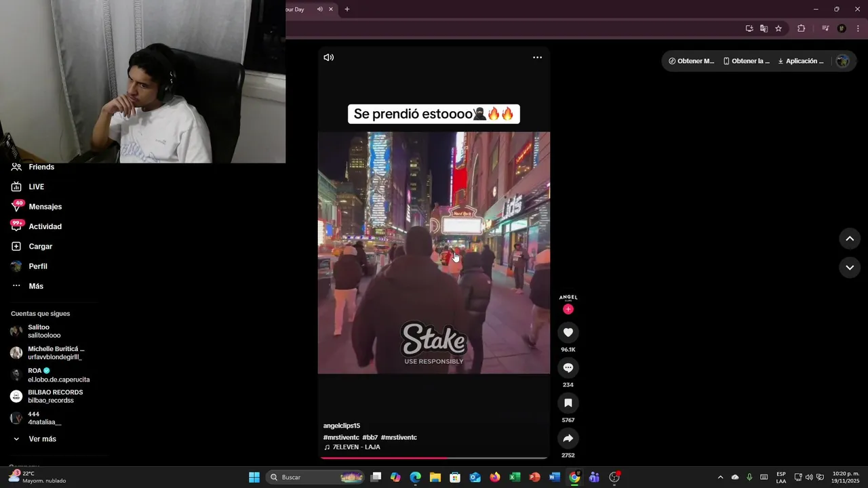Viewport: 868px width, 488px height.
Task: Open the Chrome profile avatar
Action: (x=842, y=28)
